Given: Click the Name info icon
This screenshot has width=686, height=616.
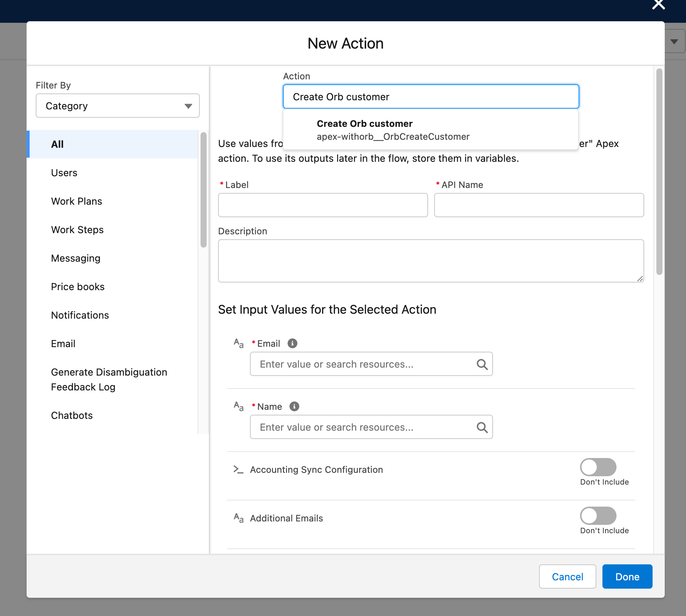Looking at the screenshot, I should pos(294,406).
